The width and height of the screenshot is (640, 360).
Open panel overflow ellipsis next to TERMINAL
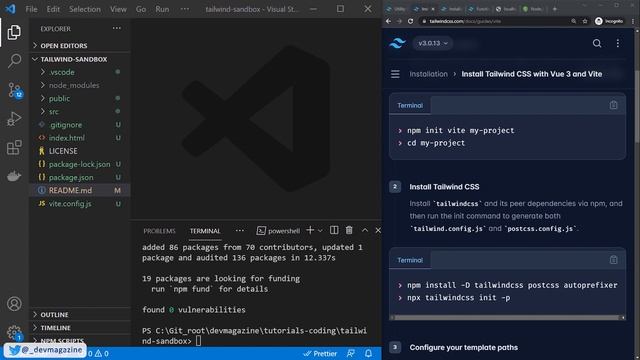pyautogui.click(x=240, y=231)
